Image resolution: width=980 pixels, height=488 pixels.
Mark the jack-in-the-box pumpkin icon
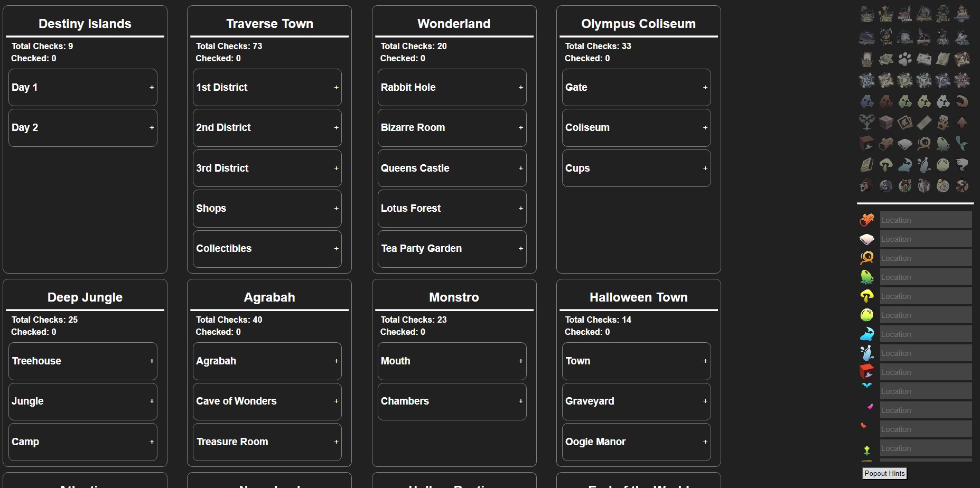pyautogui.click(x=943, y=123)
